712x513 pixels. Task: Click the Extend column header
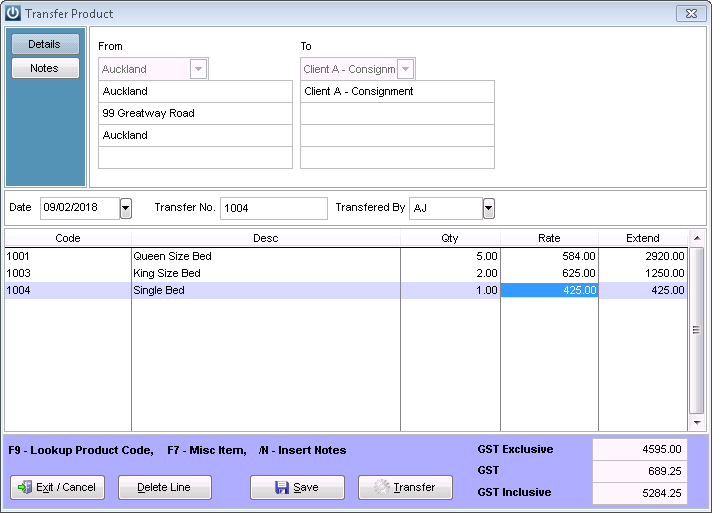(643, 238)
